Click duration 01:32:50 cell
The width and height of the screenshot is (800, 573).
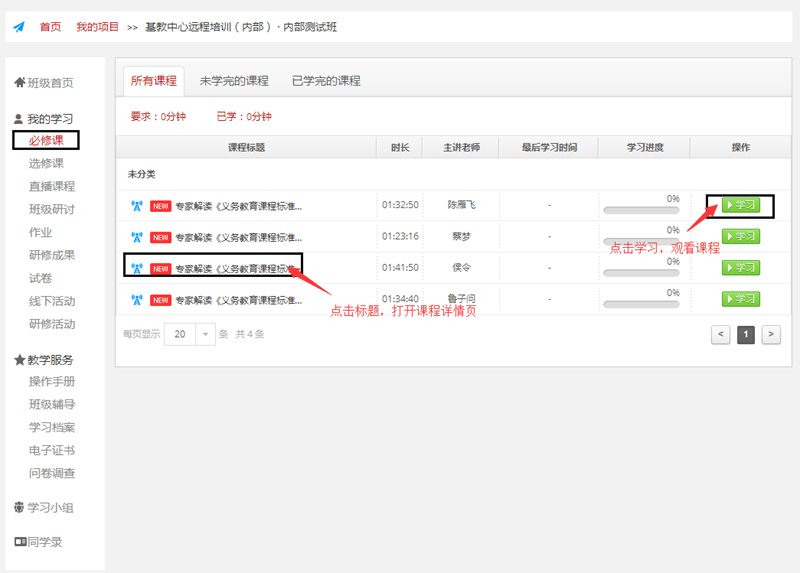(x=400, y=205)
